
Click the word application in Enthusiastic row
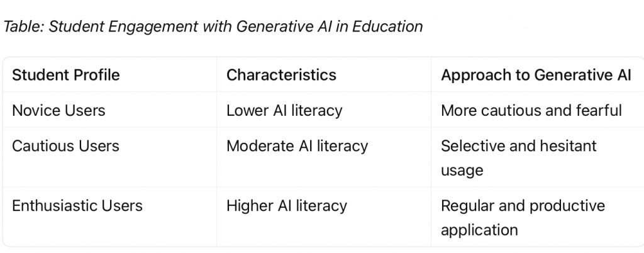coord(479,230)
